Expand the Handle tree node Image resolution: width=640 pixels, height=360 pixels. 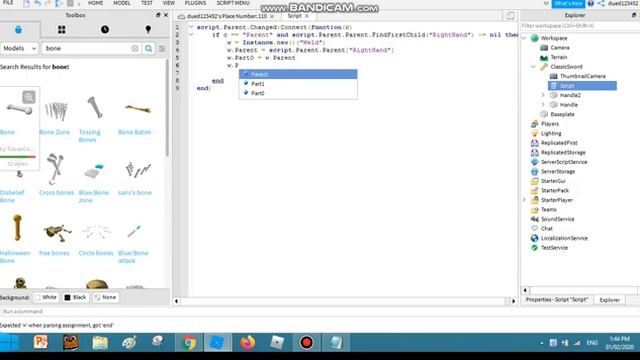pos(543,105)
